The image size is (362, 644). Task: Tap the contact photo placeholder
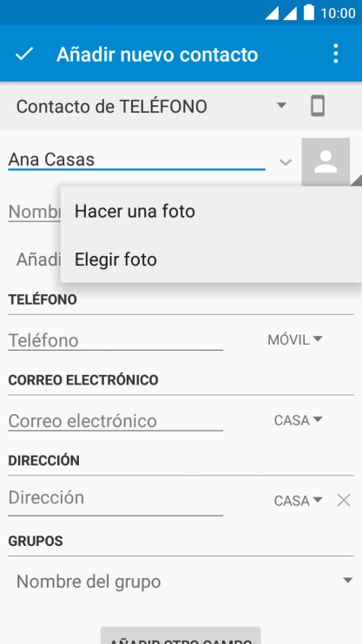(x=326, y=161)
